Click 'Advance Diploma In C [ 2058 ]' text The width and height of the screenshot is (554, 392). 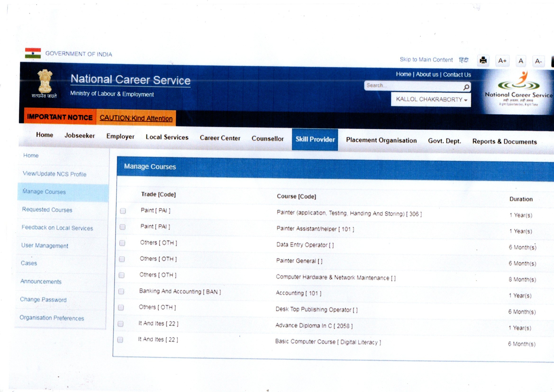(x=314, y=326)
